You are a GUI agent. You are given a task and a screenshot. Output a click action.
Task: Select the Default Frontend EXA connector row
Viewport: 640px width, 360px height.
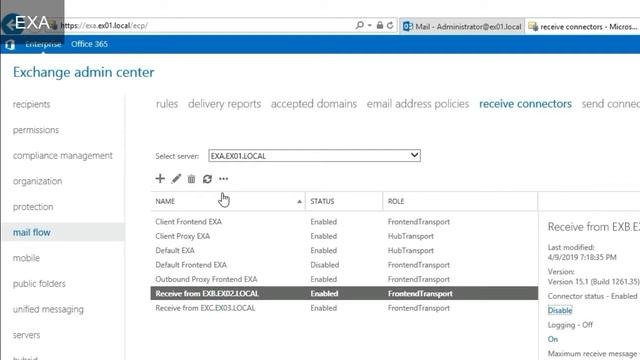coord(344,264)
